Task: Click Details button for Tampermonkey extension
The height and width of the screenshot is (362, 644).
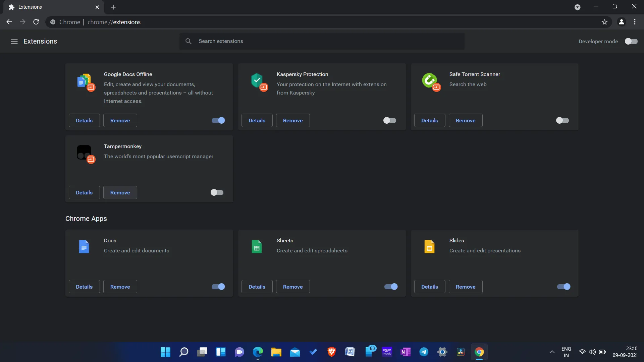Action: 84,192
